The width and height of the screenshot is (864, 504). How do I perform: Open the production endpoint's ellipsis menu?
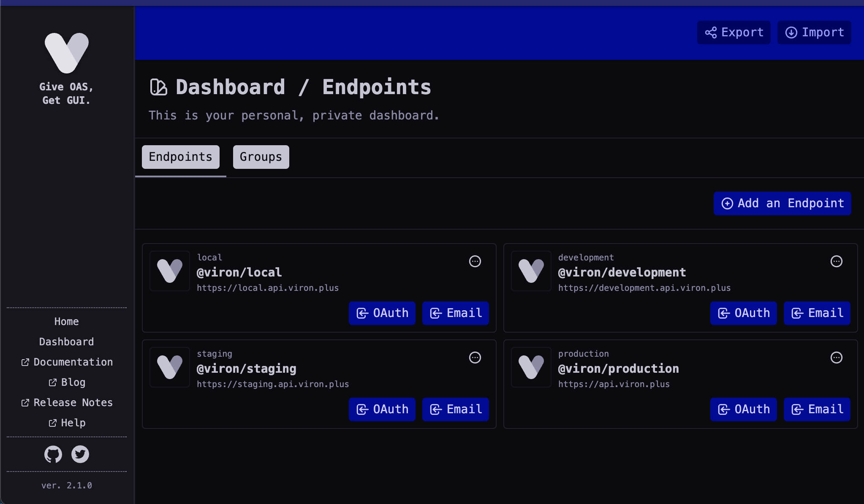tap(837, 358)
